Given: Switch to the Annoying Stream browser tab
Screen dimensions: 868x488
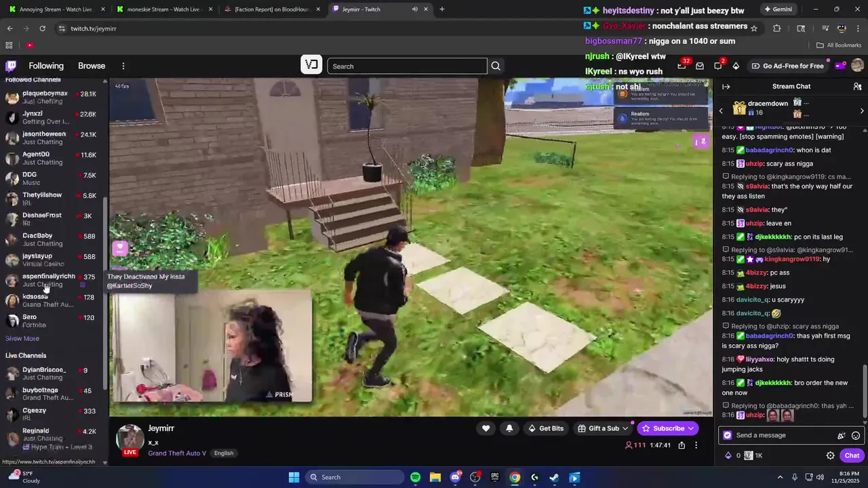Looking at the screenshot, I should (x=56, y=9).
